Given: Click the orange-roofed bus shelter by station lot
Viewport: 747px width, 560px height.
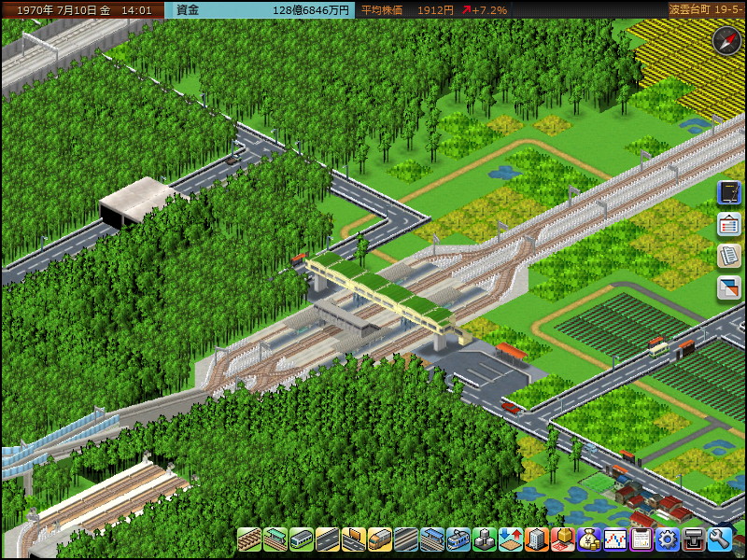Looking at the screenshot, I should point(511,353).
